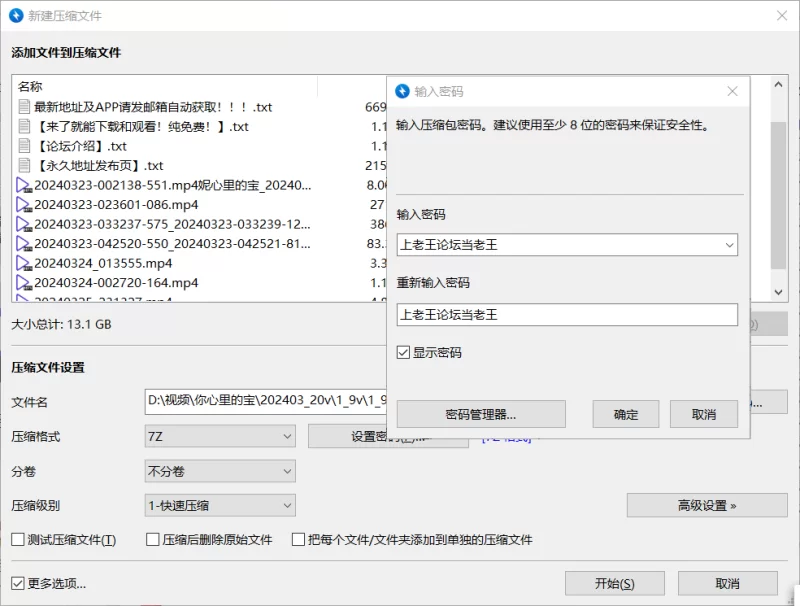Viewport: 800px width, 606px height.
Task: Click the 名称 column header
Action: coord(30,86)
